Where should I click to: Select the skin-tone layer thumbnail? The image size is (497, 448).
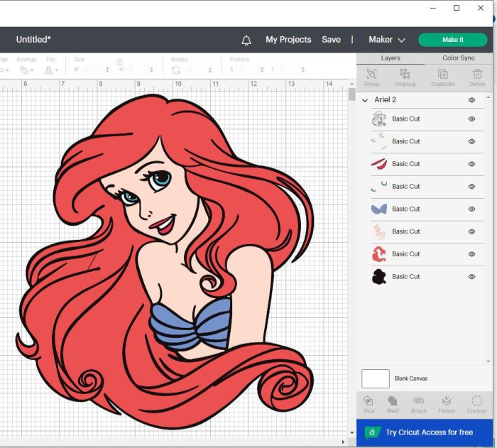pyautogui.click(x=378, y=231)
